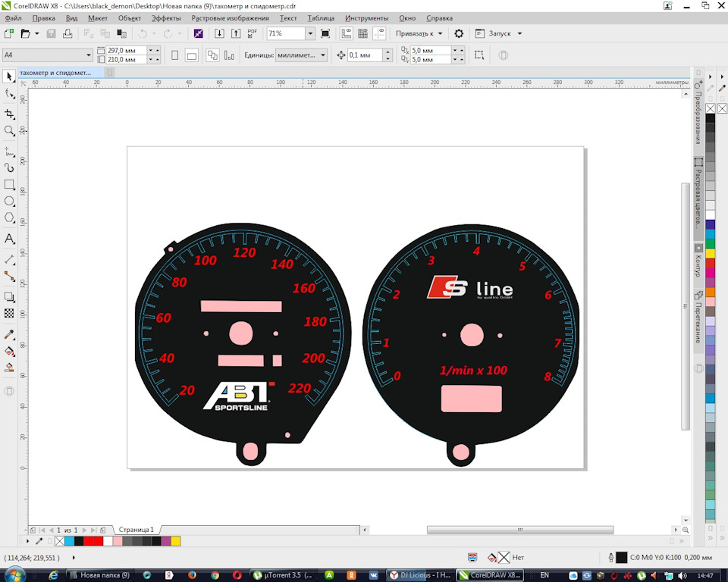Select the Ellipse tool
Image resolution: width=728 pixels, height=582 pixels.
coord(9,201)
